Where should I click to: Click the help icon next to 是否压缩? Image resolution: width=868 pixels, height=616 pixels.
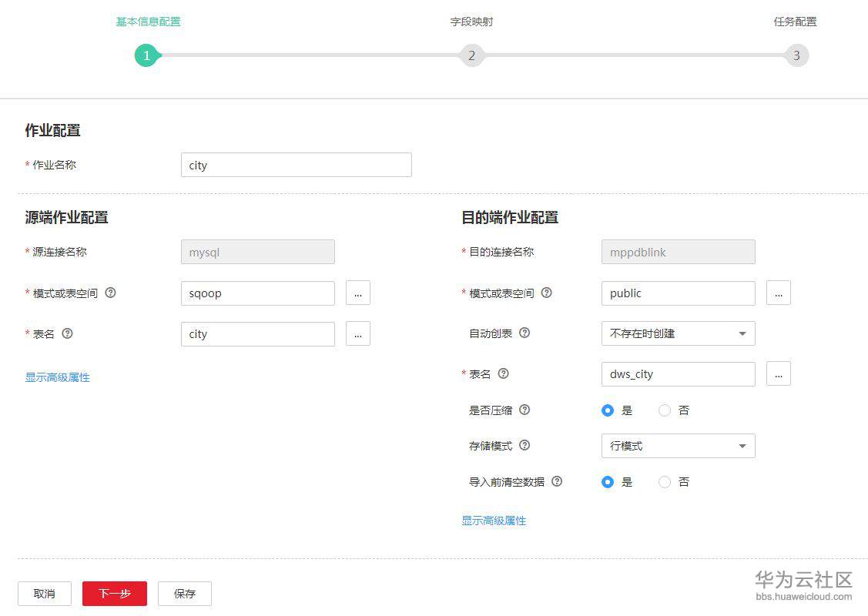pos(524,410)
